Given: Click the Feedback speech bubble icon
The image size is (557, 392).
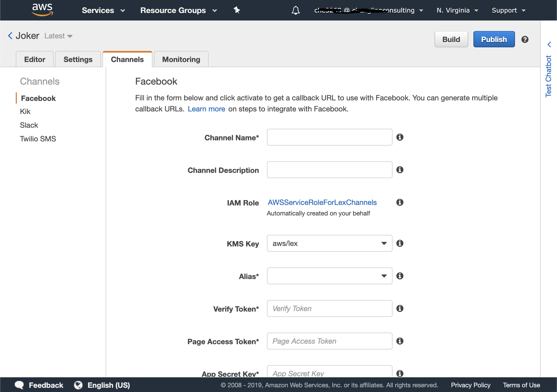Looking at the screenshot, I should tap(19, 385).
